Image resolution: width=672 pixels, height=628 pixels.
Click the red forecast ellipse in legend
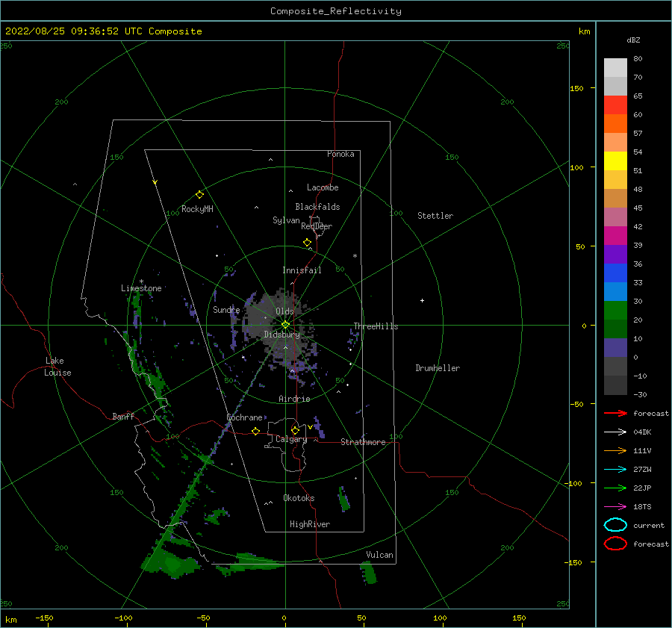[615, 544]
